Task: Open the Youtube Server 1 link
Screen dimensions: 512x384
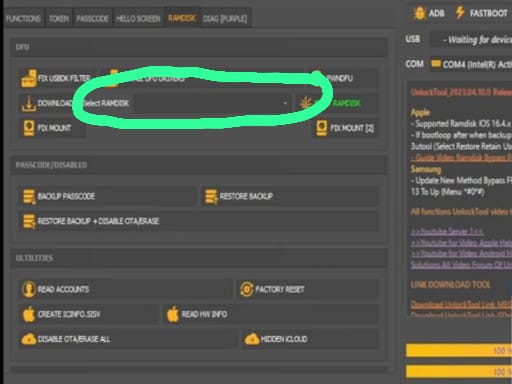Action: (447, 231)
